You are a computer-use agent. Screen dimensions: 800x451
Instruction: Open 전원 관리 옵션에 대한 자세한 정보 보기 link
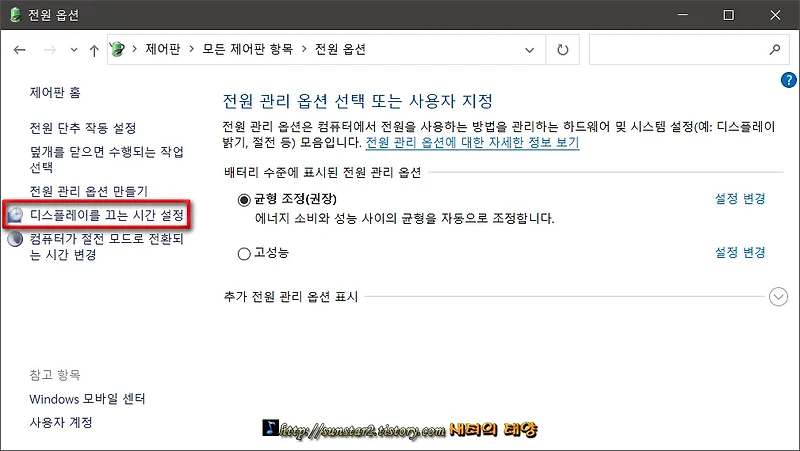472,142
